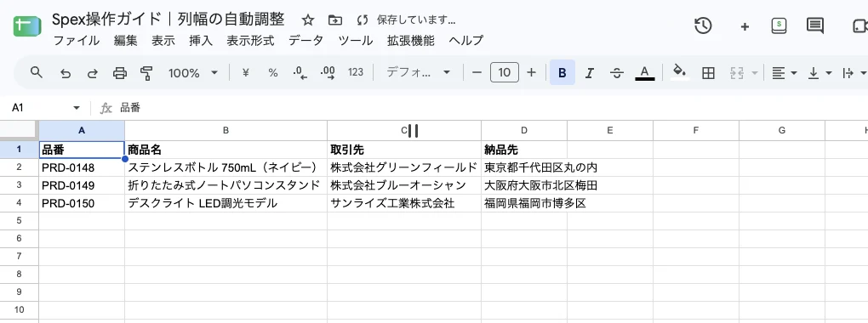This screenshot has width=868, height=323.
Task: Open merge cells dropdown arrow
Action: [754, 73]
